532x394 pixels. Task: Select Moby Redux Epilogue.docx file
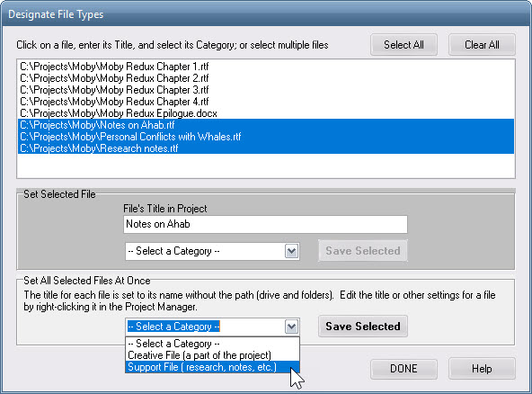coord(266,113)
